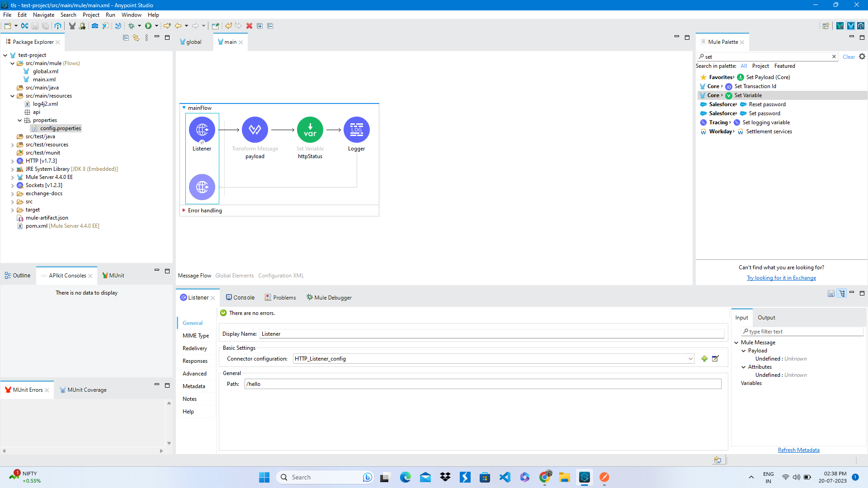The height and width of the screenshot is (488, 868).
Task: Switch to the Console tab
Action: 241,297
